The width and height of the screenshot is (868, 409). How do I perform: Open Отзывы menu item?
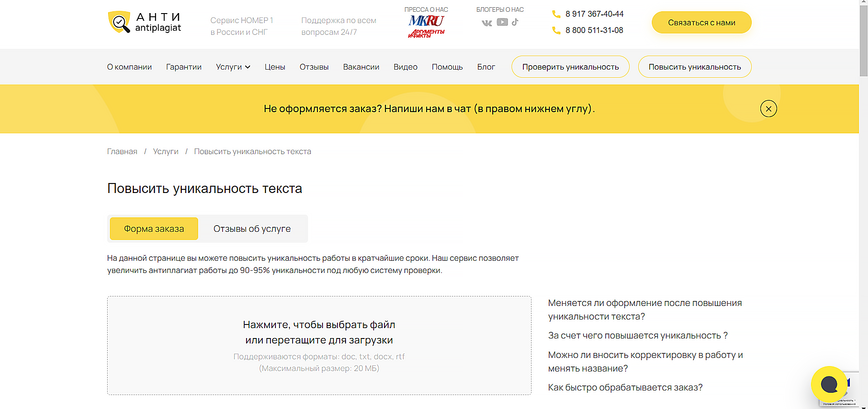click(314, 67)
